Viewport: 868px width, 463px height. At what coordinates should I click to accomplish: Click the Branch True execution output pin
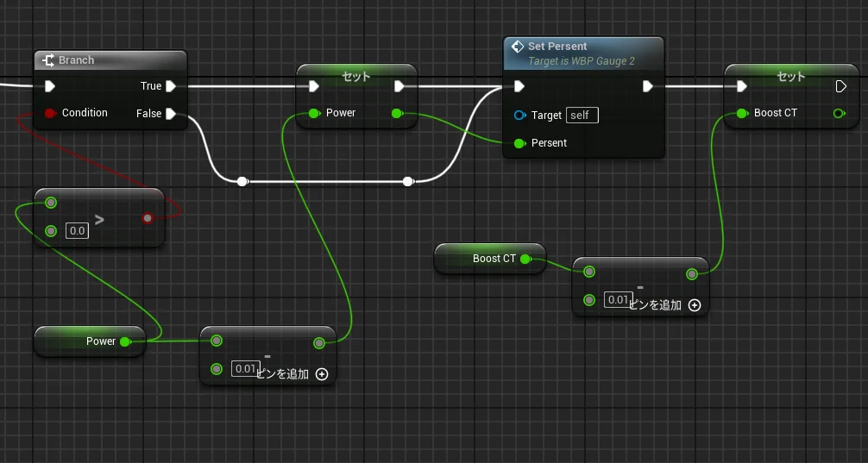click(171, 86)
